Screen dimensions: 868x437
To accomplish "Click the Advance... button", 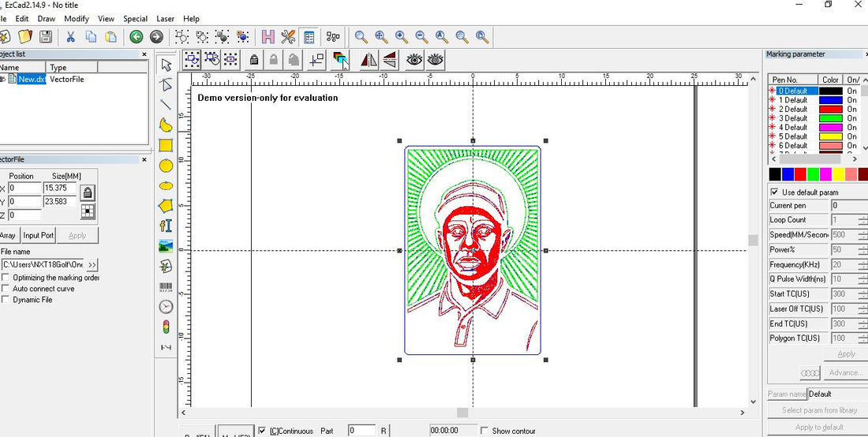I will pos(846,372).
